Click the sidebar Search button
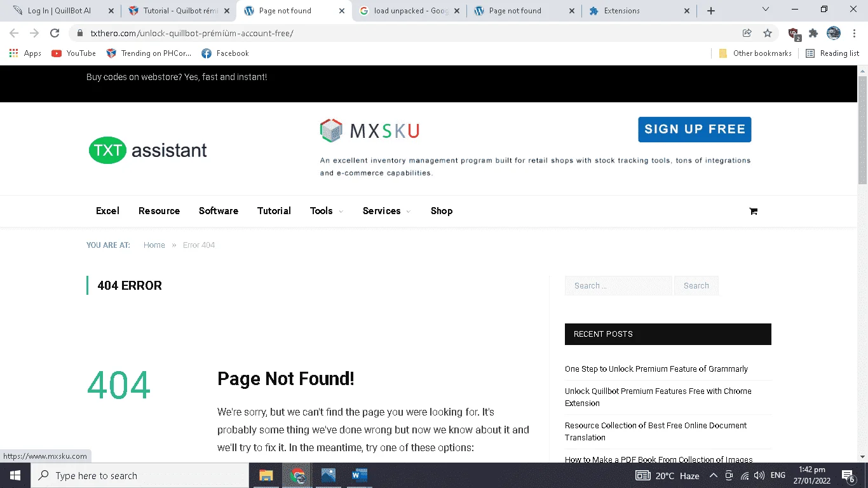Viewport: 868px width, 488px height. tap(696, 286)
